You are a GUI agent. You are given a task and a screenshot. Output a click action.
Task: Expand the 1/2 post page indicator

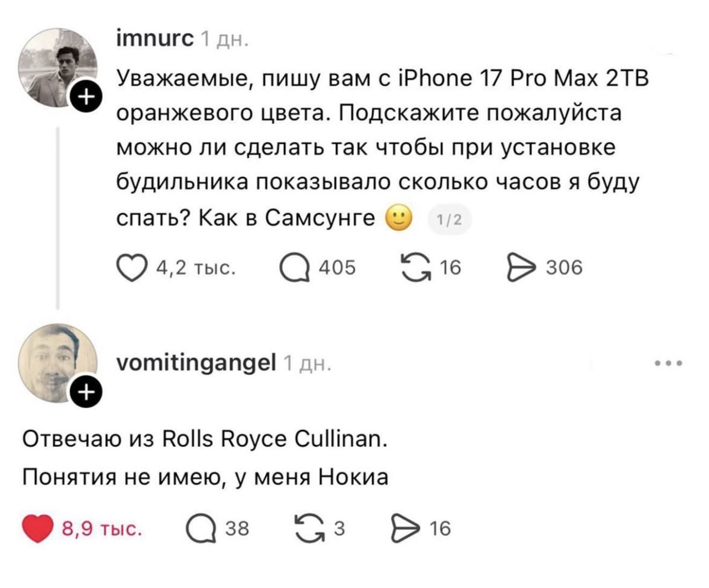pos(449,220)
